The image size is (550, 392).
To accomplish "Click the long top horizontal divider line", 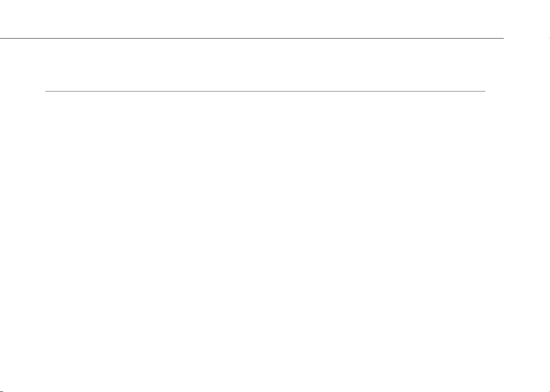I will coord(252,38).
